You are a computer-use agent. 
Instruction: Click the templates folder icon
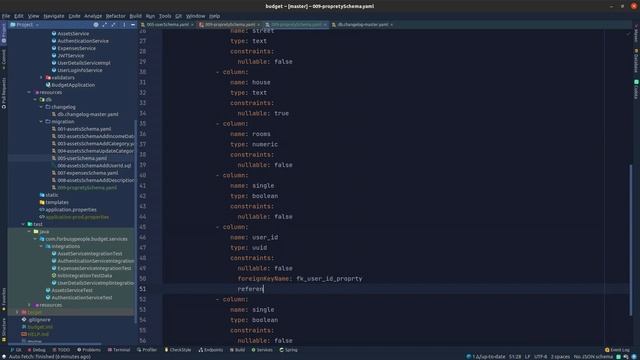click(42, 202)
